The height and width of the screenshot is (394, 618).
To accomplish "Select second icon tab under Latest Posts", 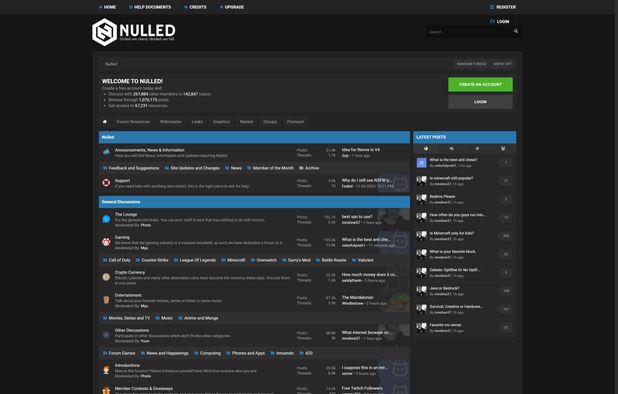I will pyautogui.click(x=452, y=149).
